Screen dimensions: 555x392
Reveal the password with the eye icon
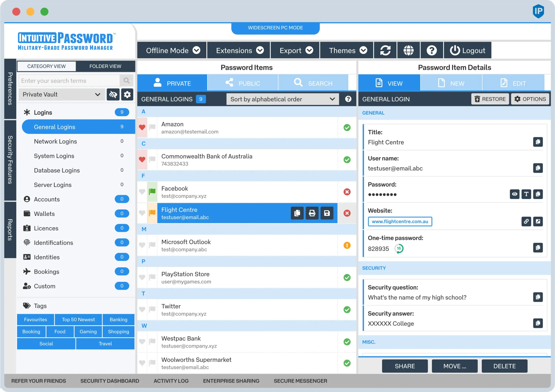pos(515,194)
